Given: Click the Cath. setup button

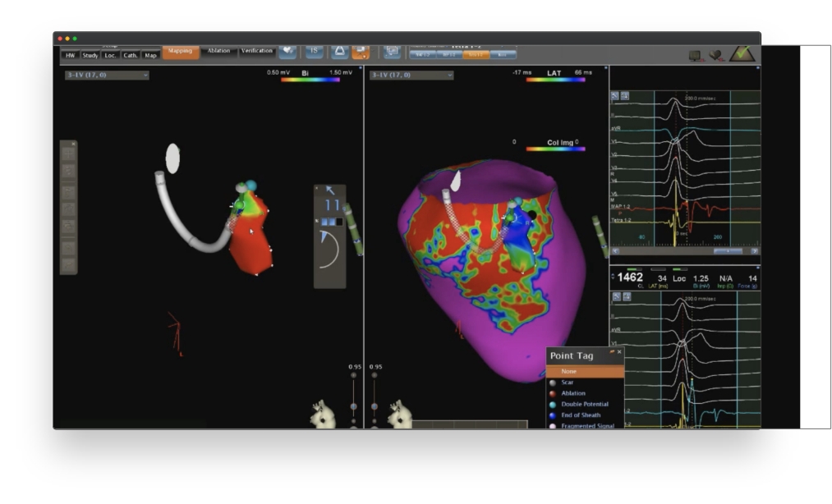Looking at the screenshot, I should tap(131, 55).
